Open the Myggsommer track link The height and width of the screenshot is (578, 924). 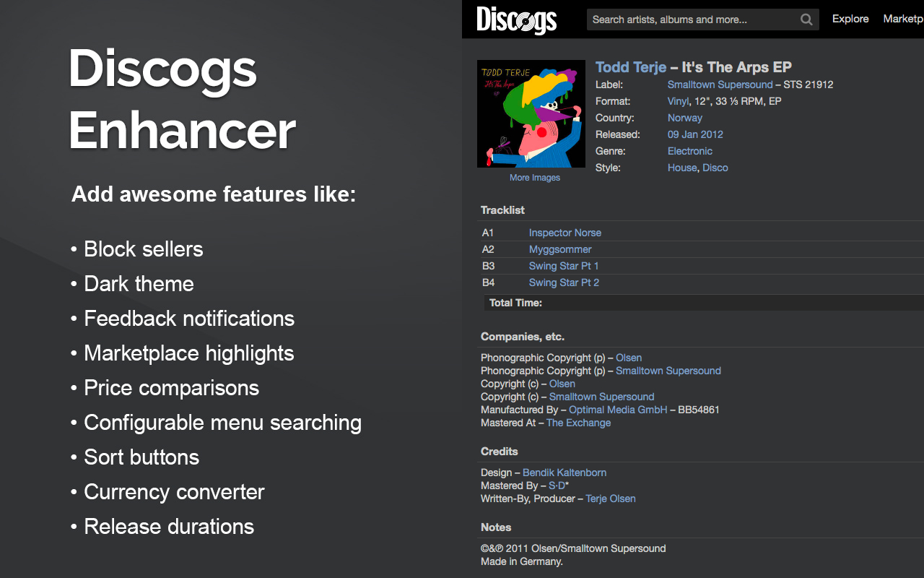point(560,249)
